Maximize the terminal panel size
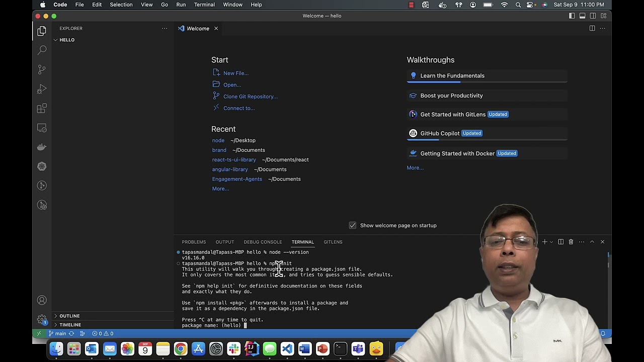Viewport: 644px width, 362px height. [592, 242]
